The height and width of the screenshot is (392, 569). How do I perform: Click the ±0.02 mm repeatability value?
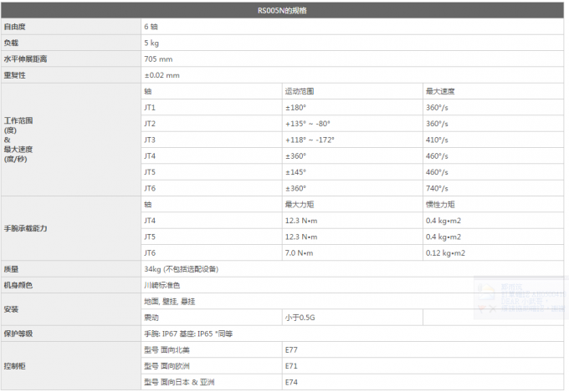pyautogui.click(x=161, y=74)
